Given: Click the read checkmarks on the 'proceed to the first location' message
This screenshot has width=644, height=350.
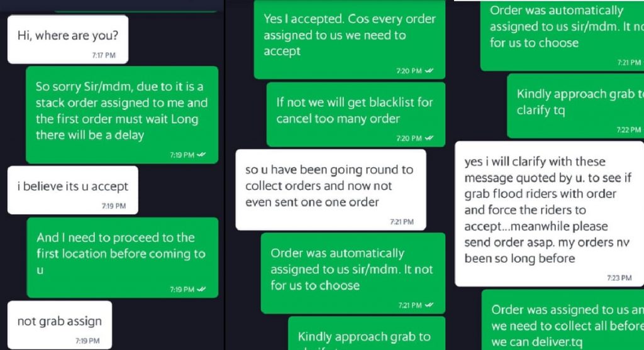Looking at the screenshot, I should pyautogui.click(x=201, y=289).
